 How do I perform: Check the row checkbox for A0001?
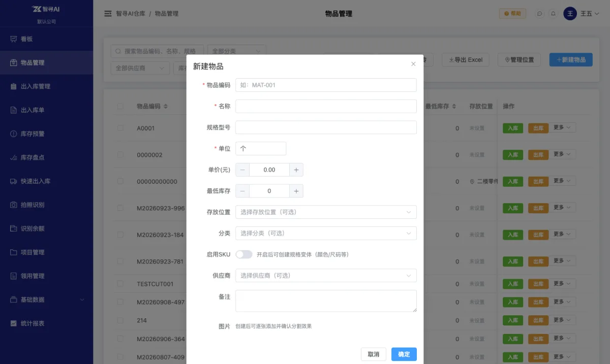click(x=120, y=128)
